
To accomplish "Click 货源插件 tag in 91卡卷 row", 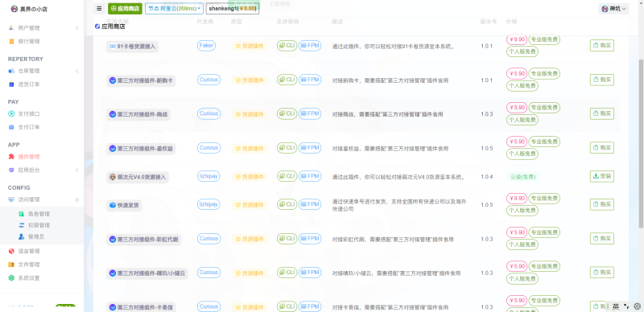I will (x=250, y=47).
